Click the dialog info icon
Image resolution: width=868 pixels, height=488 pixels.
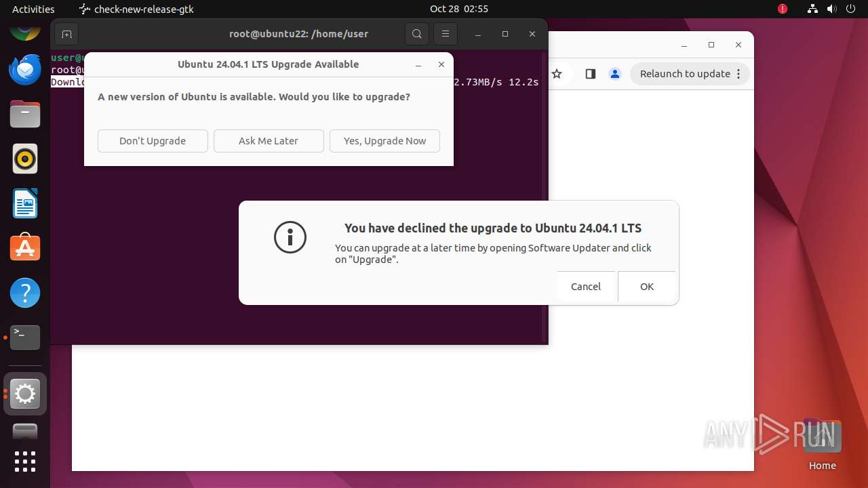click(290, 237)
